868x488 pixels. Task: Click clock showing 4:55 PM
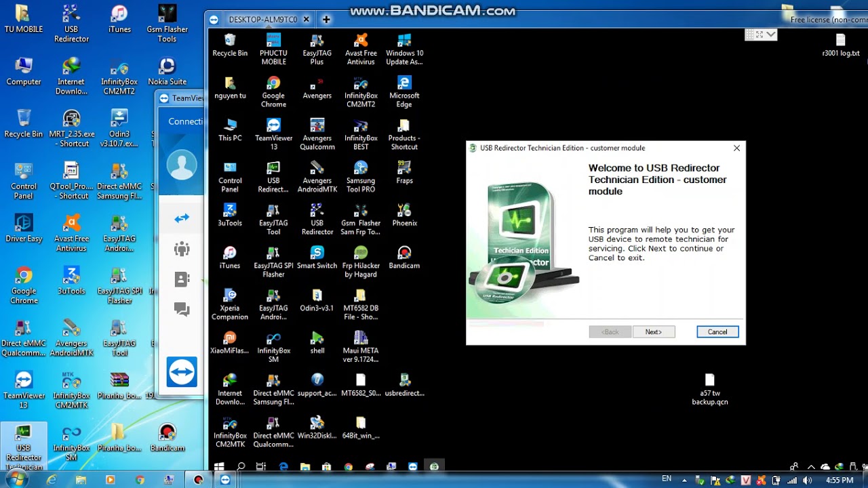(839, 480)
